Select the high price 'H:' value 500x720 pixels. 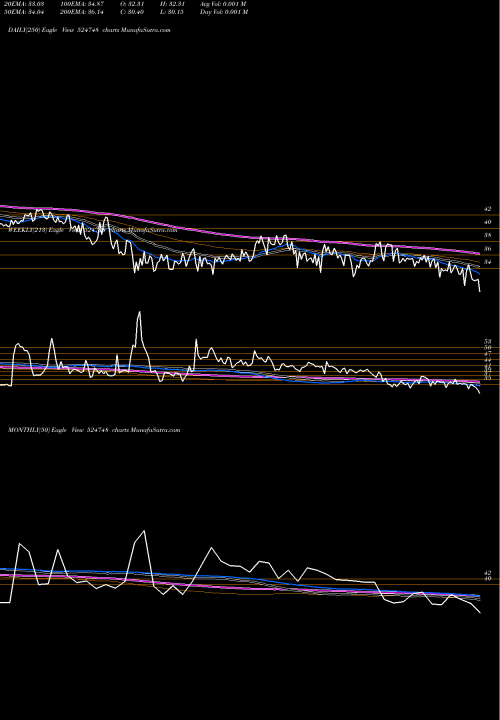point(172,4)
